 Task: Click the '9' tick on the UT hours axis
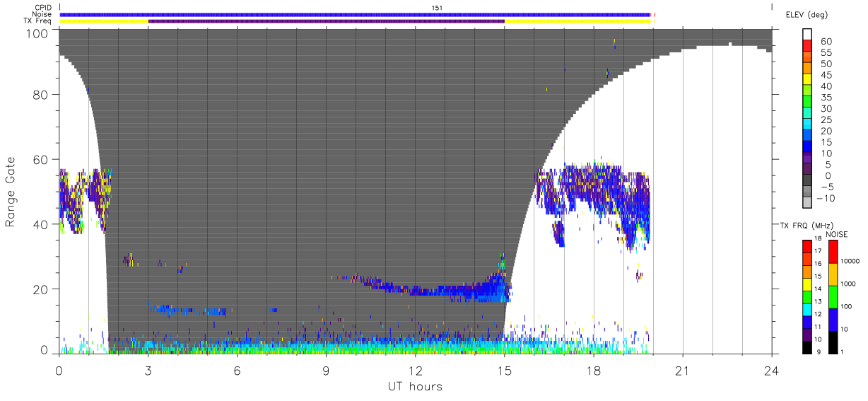click(326, 370)
